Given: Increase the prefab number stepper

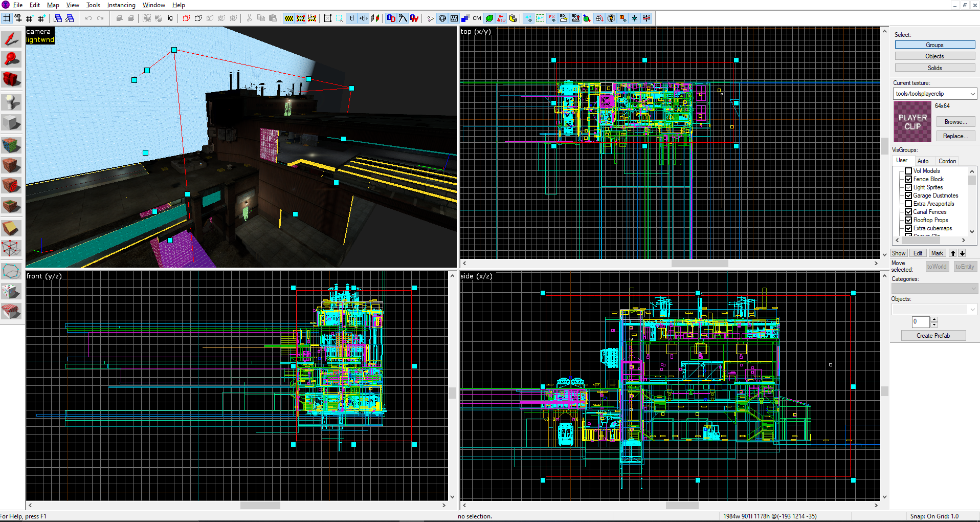Looking at the screenshot, I should tap(934, 319).
